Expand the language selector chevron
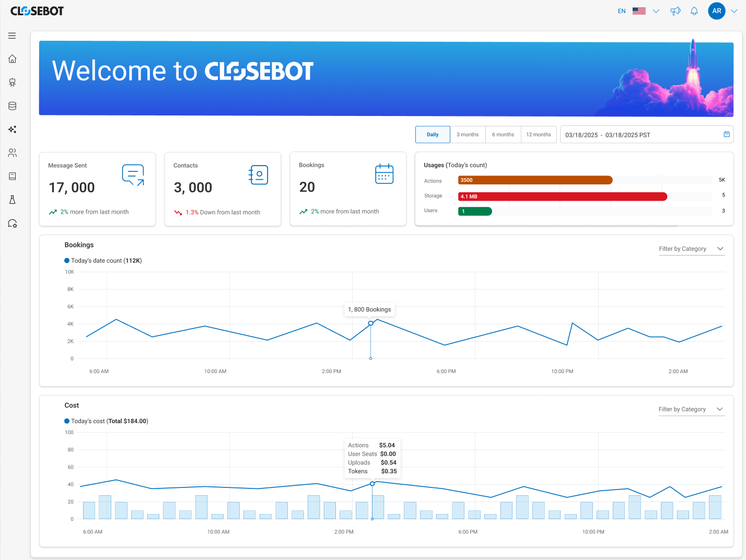Screen dimensions: 746x560 tap(656, 11)
